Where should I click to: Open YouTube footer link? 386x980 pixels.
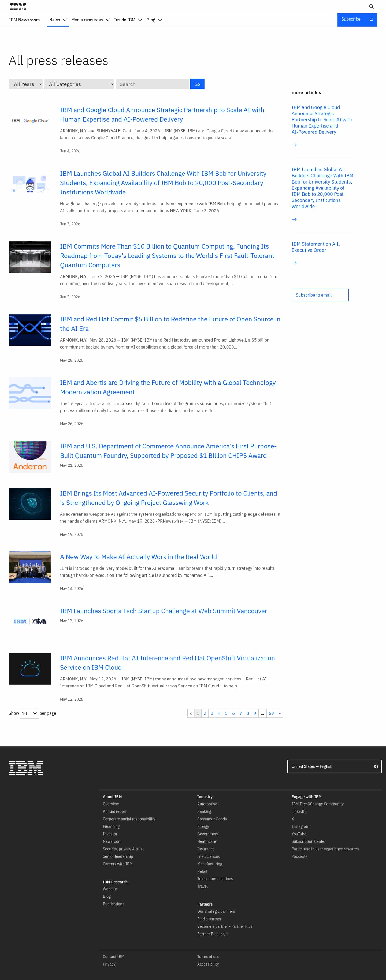299,834
